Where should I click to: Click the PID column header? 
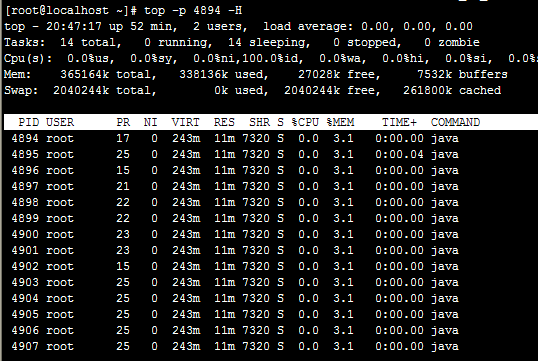28,123
